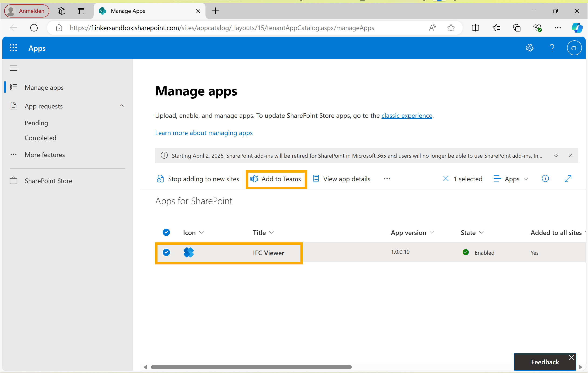Open Completed app requests
This screenshot has width=588, height=373.
(41, 138)
